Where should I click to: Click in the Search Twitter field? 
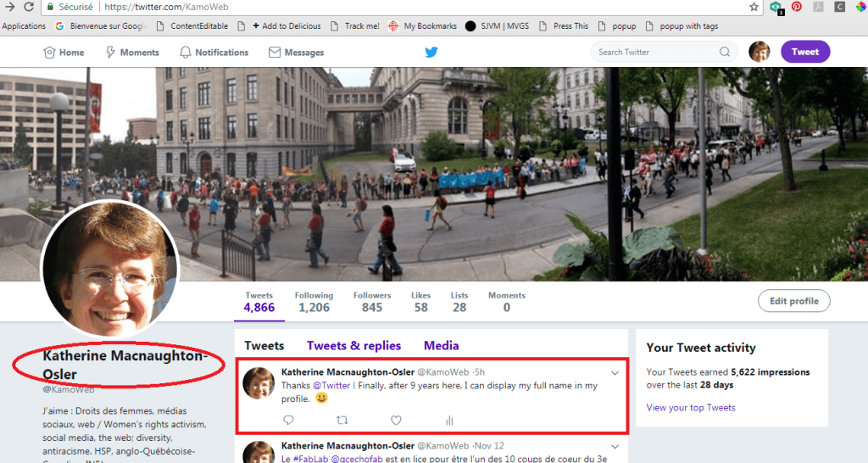click(654, 52)
